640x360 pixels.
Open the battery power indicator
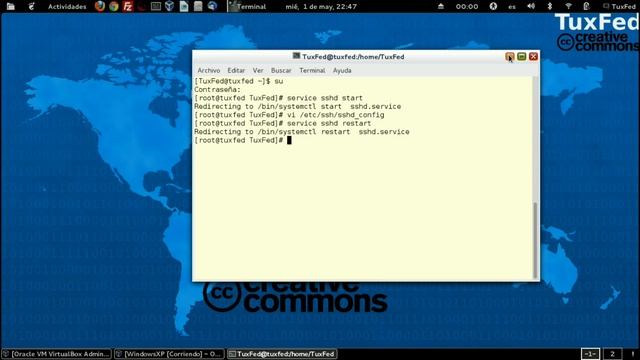[x=587, y=6]
